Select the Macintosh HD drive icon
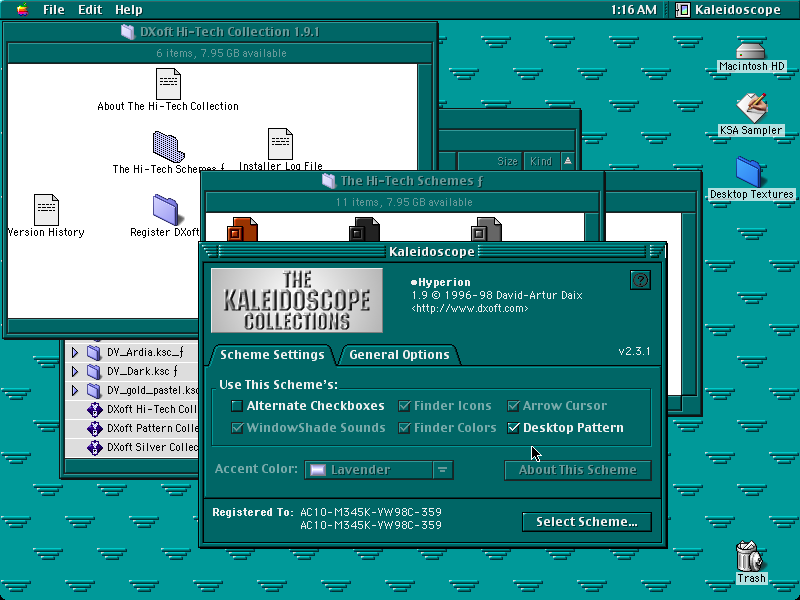This screenshot has width=800, height=600. pos(751,51)
